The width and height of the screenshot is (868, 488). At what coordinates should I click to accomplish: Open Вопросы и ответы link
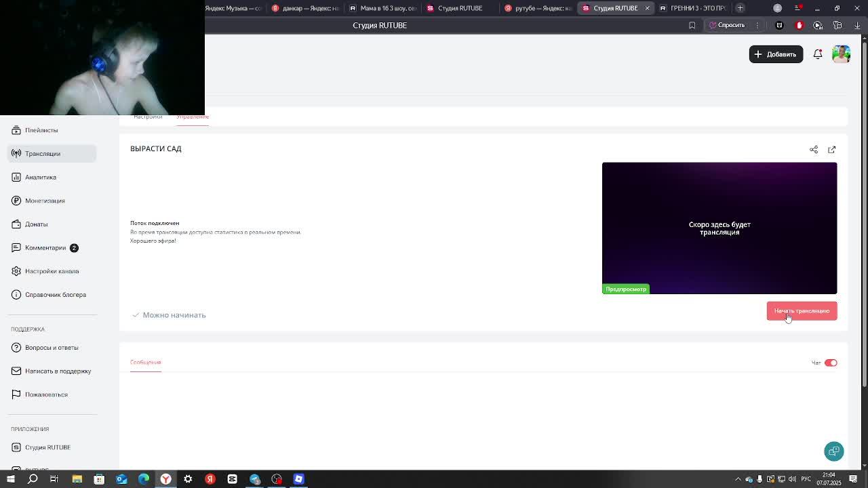tap(52, 348)
